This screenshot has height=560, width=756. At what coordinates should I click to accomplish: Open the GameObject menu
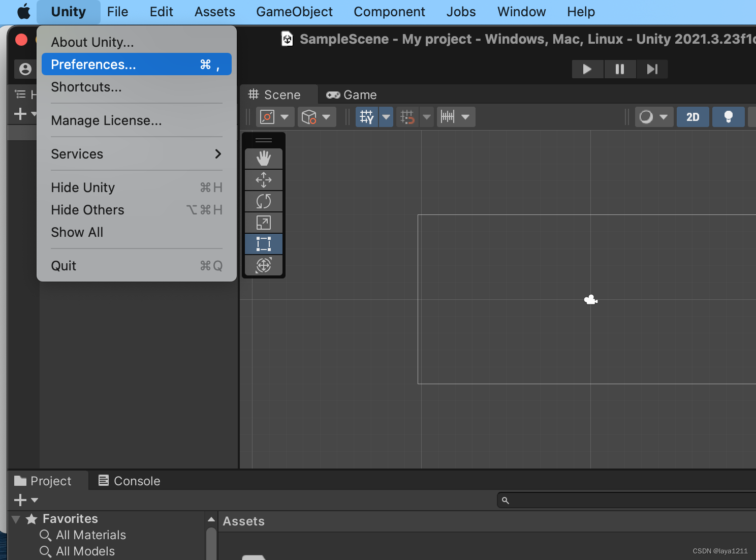(294, 12)
